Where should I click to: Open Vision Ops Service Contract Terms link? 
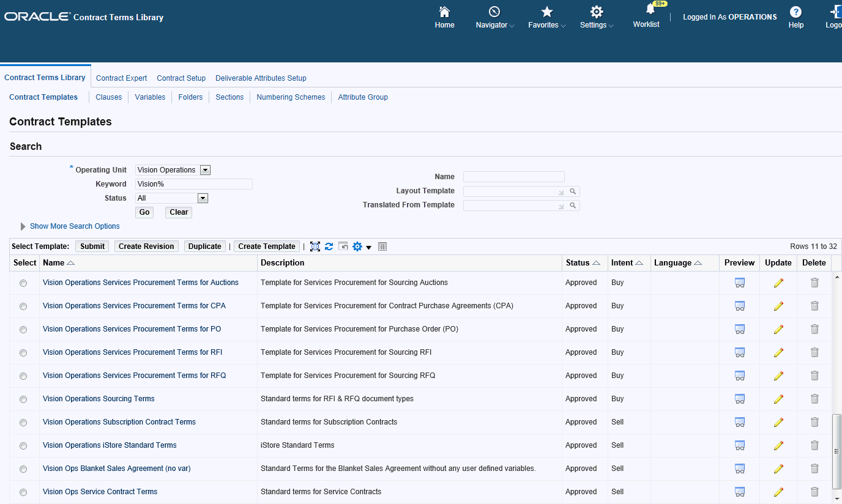(x=100, y=492)
